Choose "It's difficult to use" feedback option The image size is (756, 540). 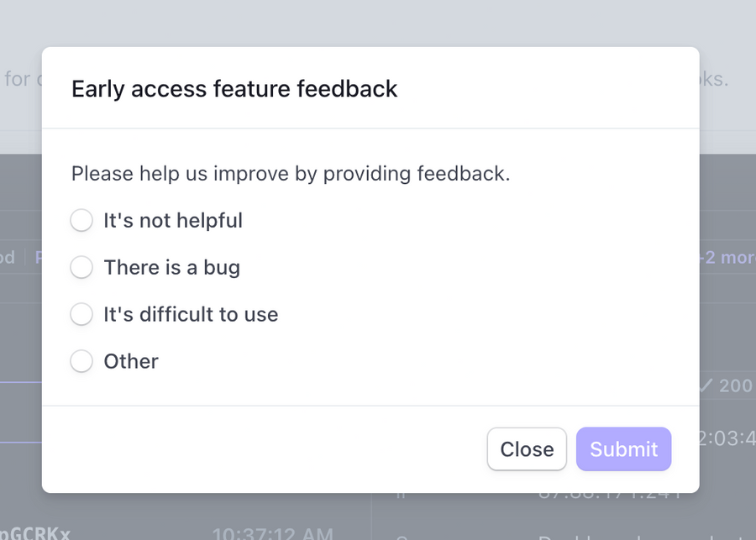81,314
